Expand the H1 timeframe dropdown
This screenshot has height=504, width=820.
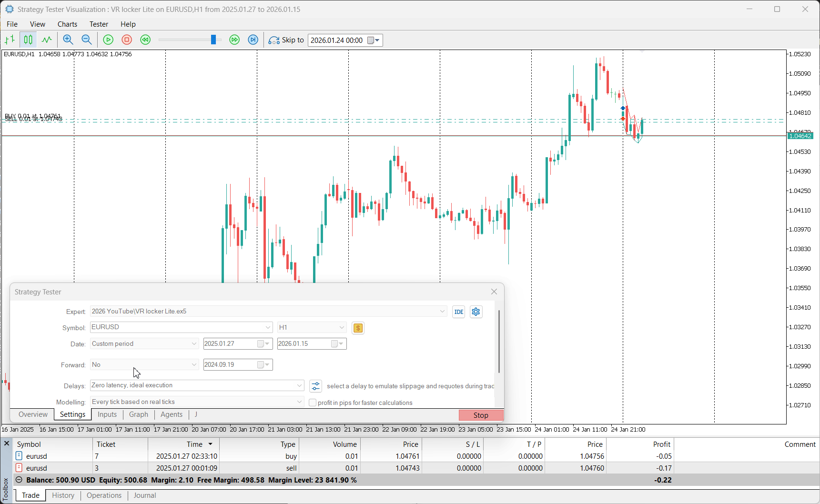[342, 327]
